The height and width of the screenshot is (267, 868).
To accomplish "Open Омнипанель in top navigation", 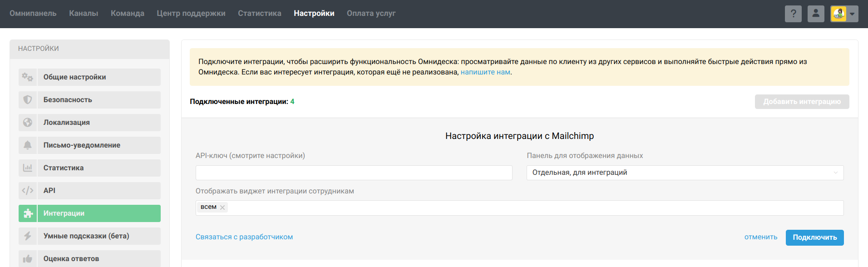I will 33,14.
